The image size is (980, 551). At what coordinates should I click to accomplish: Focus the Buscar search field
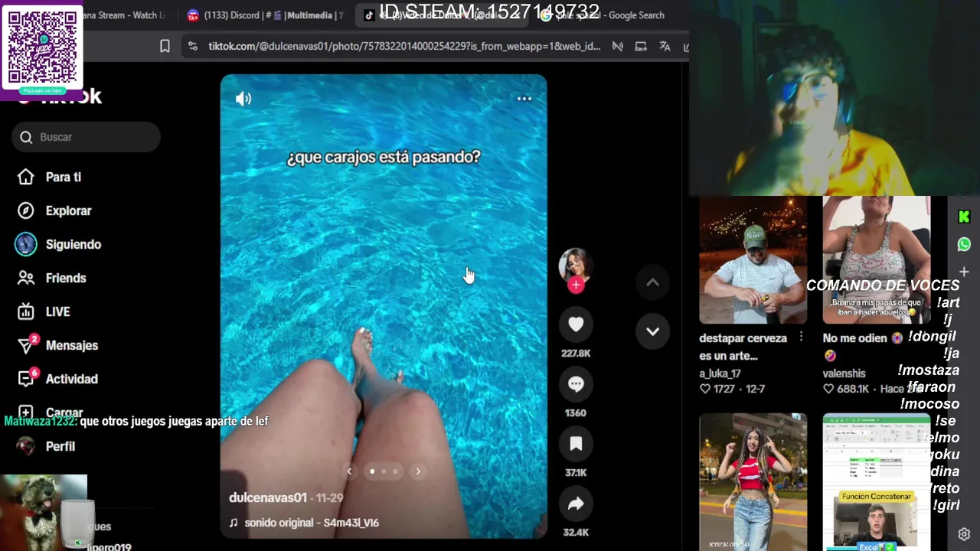click(x=86, y=137)
